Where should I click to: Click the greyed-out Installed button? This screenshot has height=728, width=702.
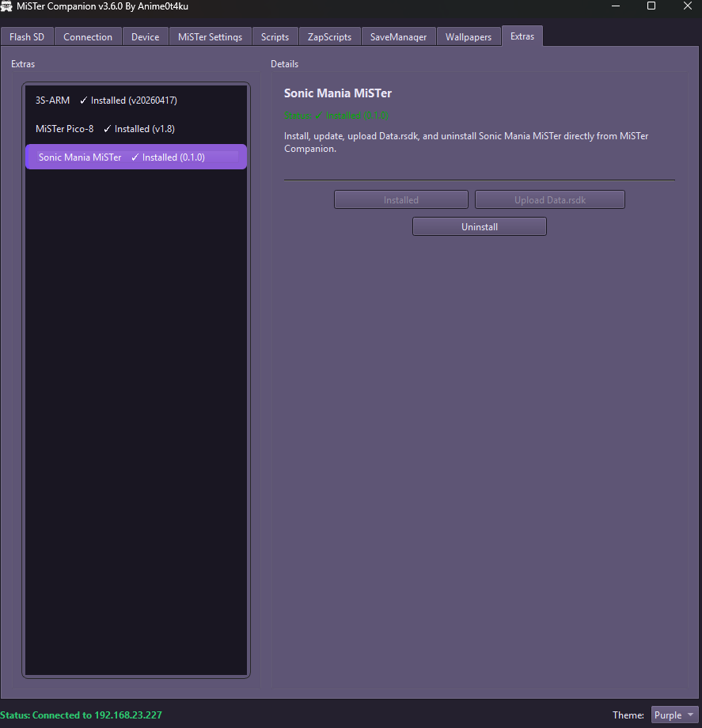click(401, 199)
